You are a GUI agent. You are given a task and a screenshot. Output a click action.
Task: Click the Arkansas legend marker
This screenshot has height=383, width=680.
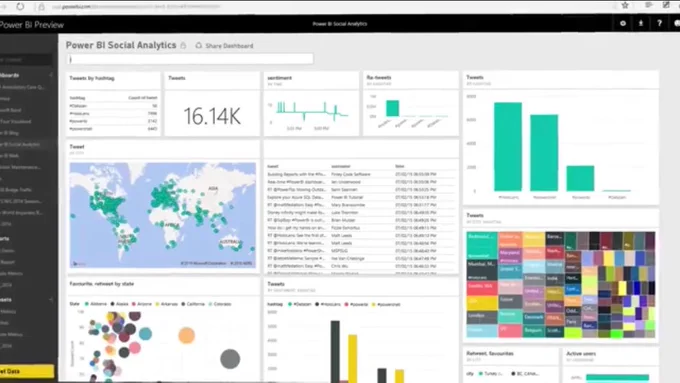pyautogui.click(x=157, y=304)
